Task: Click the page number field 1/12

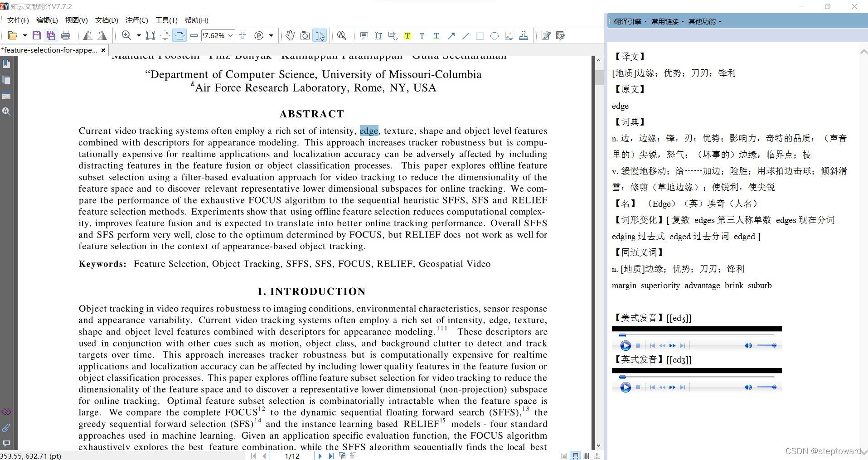Action: pyautogui.click(x=292, y=456)
